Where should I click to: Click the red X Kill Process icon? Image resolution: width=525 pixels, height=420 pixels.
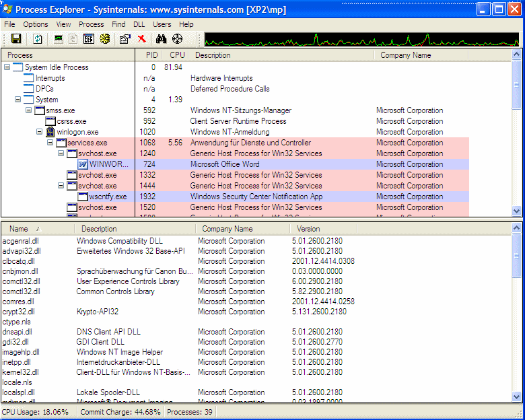coord(142,39)
